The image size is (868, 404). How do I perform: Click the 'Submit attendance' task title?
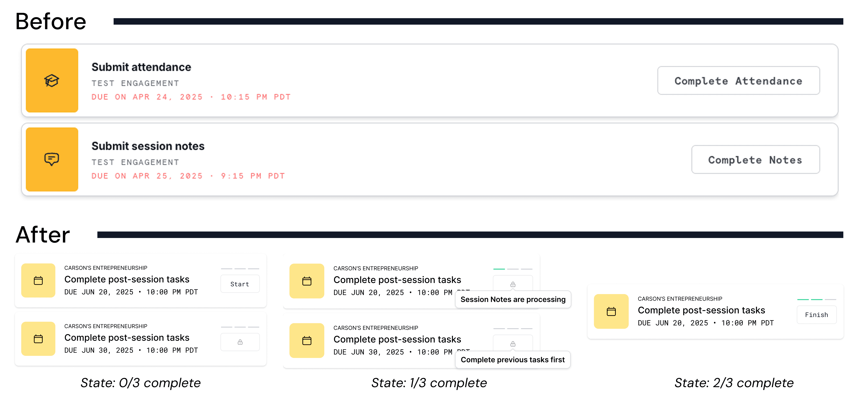pos(141,67)
